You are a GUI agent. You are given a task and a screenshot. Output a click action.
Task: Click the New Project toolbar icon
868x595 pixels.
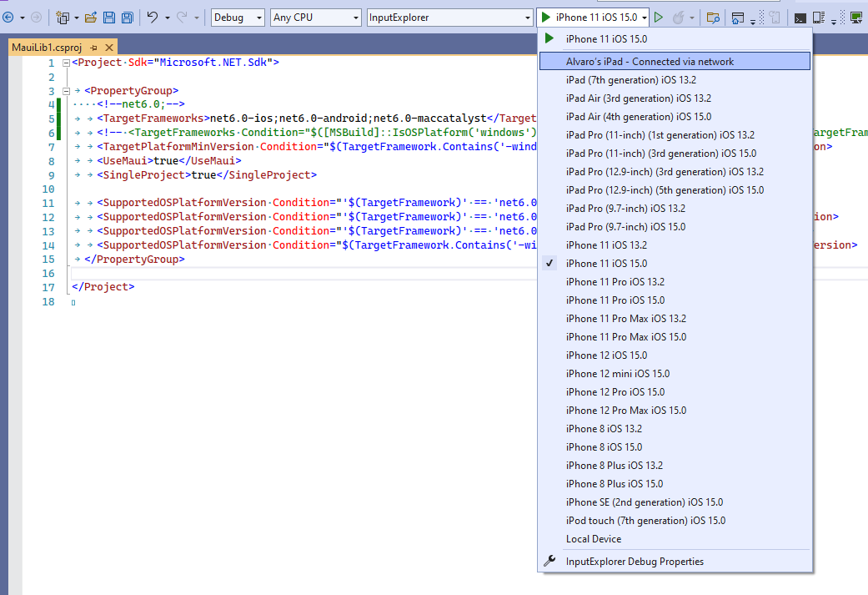pyautogui.click(x=63, y=17)
